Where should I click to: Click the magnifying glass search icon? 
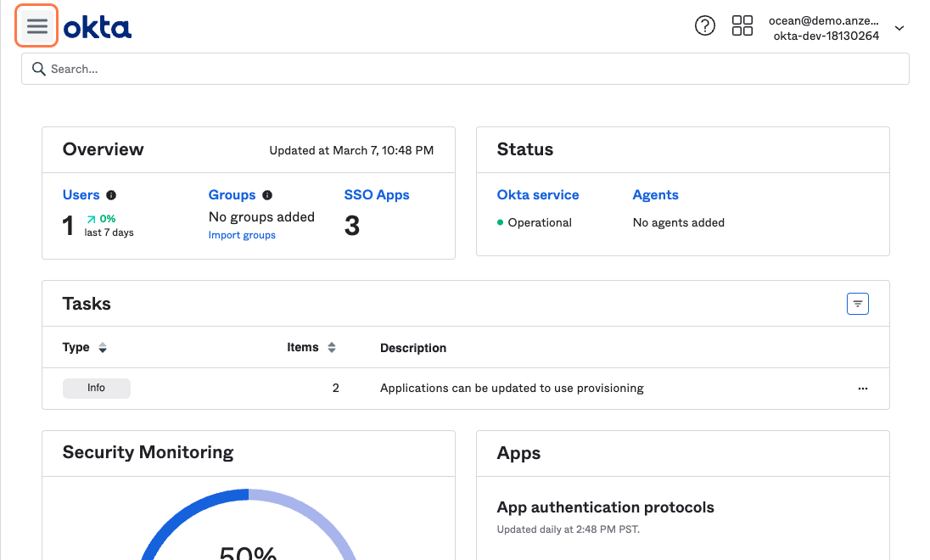[x=38, y=69]
